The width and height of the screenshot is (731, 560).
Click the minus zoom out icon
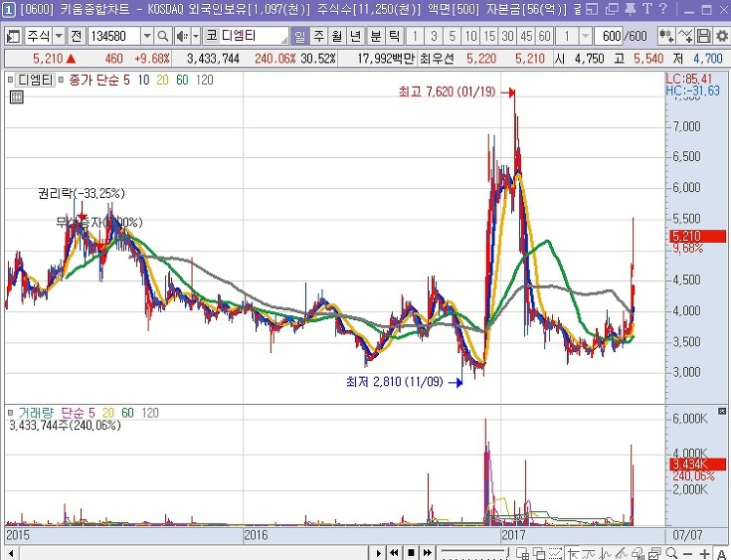tap(687, 554)
